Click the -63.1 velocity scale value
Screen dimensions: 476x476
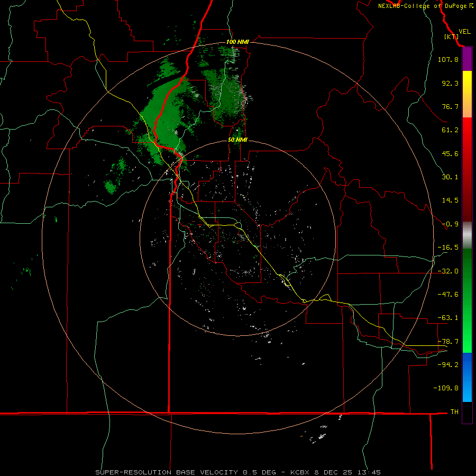click(x=448, y=318)
